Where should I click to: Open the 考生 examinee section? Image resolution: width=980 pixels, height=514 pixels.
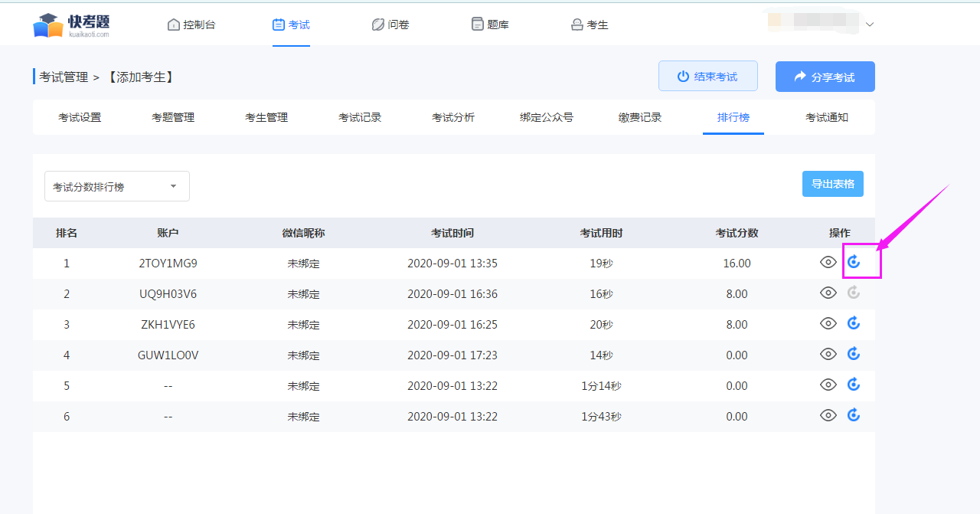pos(590,25)
